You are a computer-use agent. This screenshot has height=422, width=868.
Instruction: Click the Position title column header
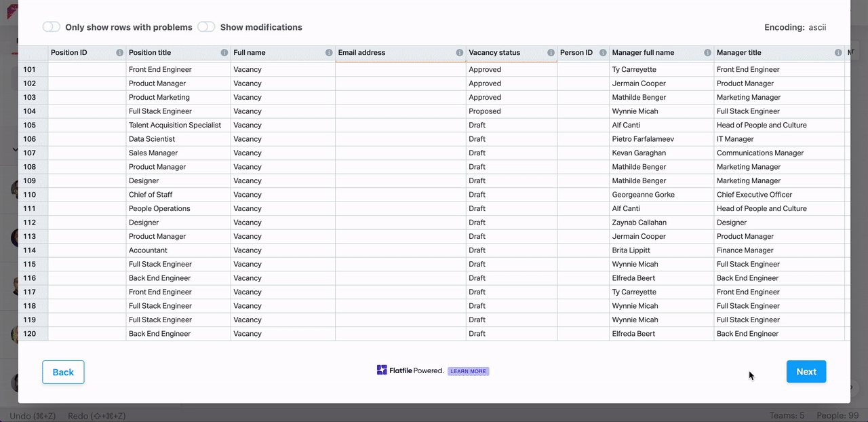(x=178, y=53)
